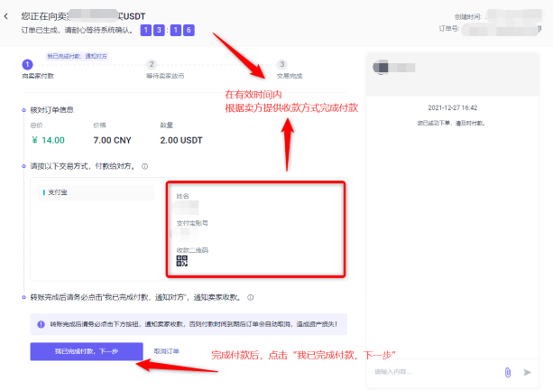Click the info icon beside 通知卖家收款

coord(250,298)
